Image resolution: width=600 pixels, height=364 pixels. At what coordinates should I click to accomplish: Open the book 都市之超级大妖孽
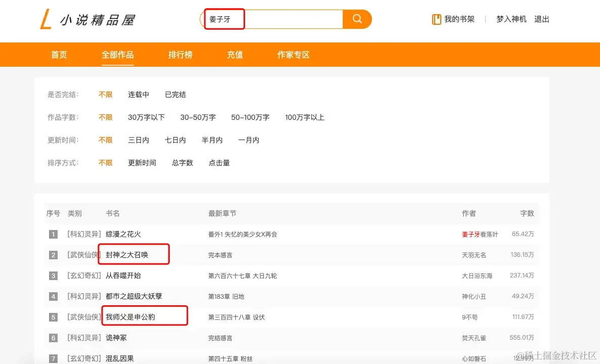click(134, 296)
